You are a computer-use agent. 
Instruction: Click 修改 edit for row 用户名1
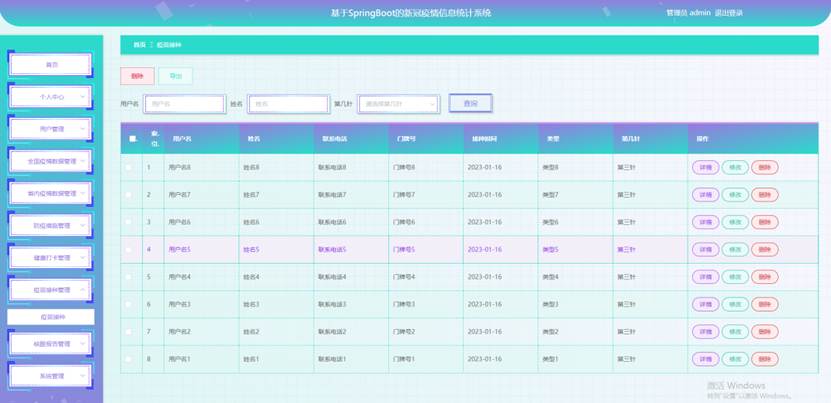tap(735, 359)
